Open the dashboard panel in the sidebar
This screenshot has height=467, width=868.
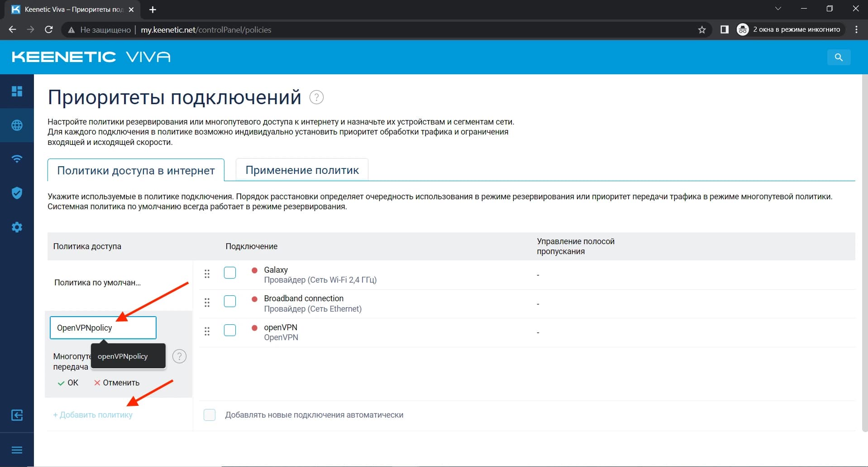click(x=17, y=91)
